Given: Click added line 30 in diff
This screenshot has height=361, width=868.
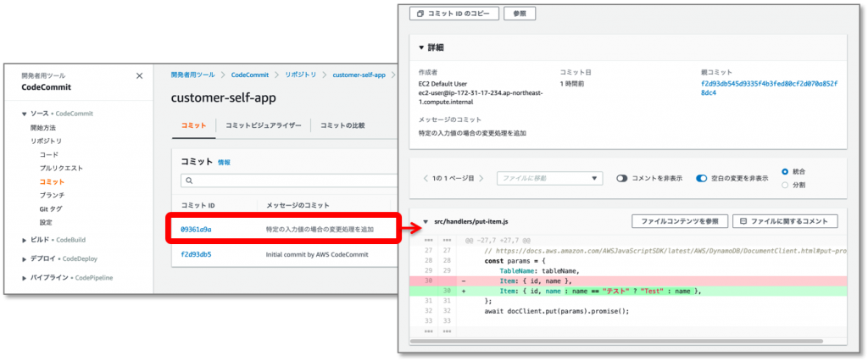Looking at the screenshot, I should [x=628, y=292].
